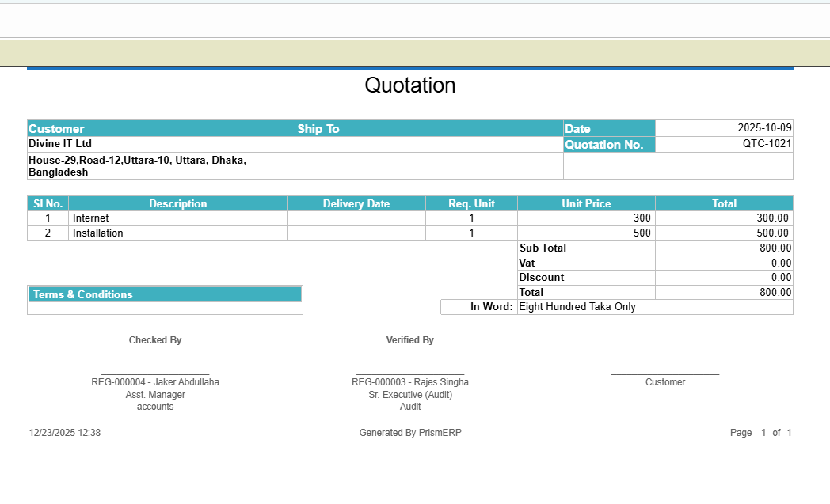Click the Jaker Abdullaha signature name
Viewport: 830px width, 504px height.
tap(155, 382)
